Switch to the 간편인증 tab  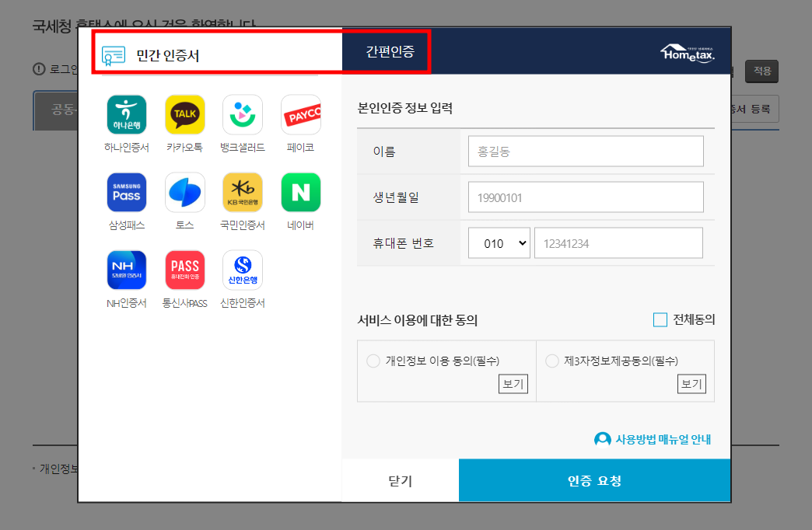(390, 52)
